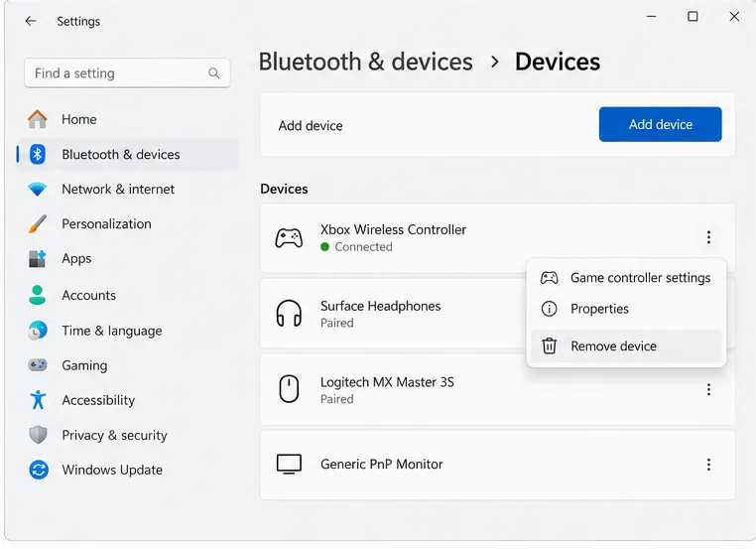Click the Surface Headphones headphone icon
756x549 pixels.
(289, 314)
